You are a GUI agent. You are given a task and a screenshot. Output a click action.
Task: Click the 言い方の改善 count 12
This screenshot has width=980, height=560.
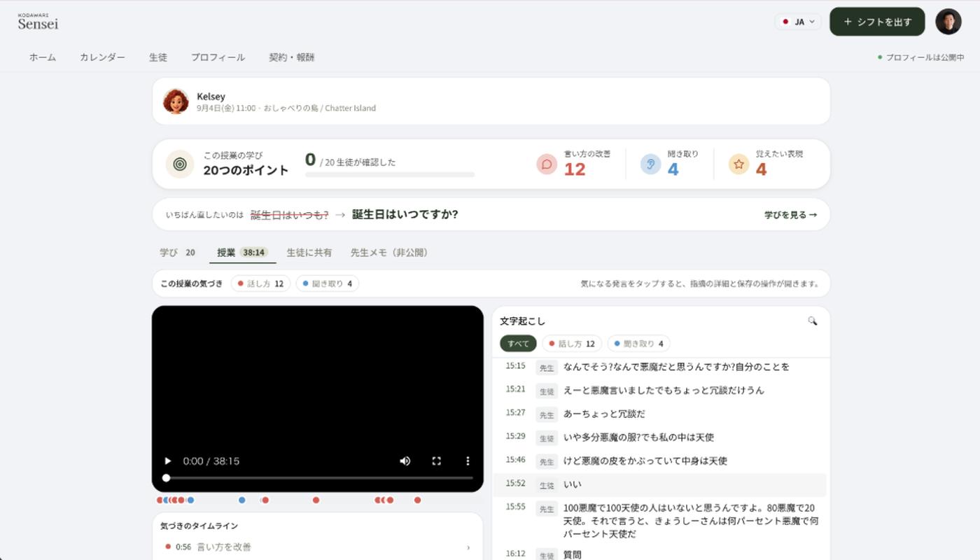(x=575, y=169)
